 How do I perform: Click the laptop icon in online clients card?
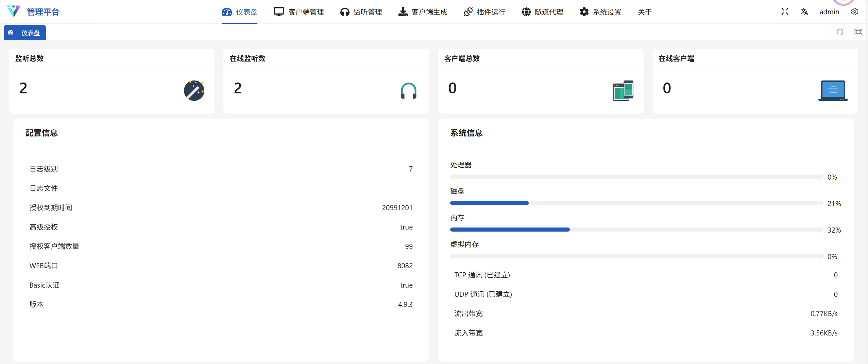[833, 91]
